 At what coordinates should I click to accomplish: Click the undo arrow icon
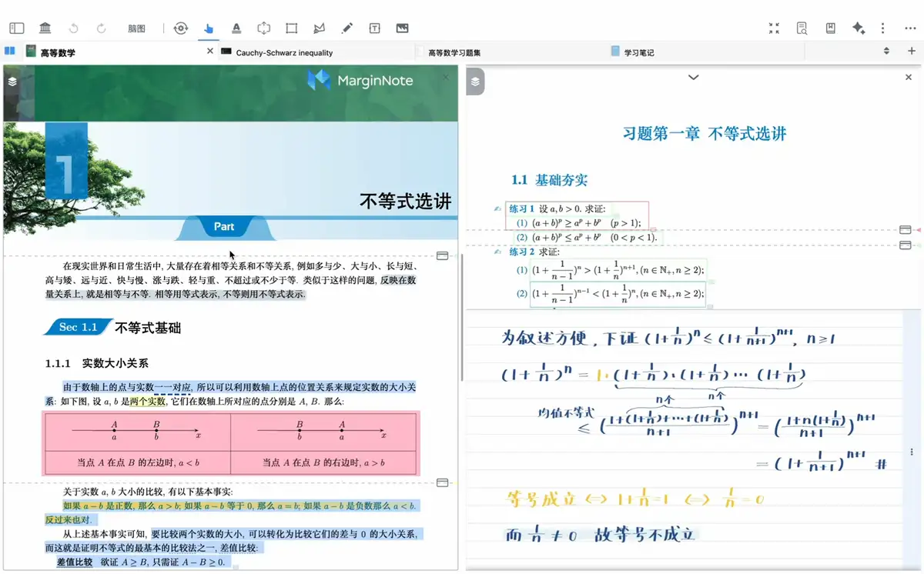click(73, 28)
